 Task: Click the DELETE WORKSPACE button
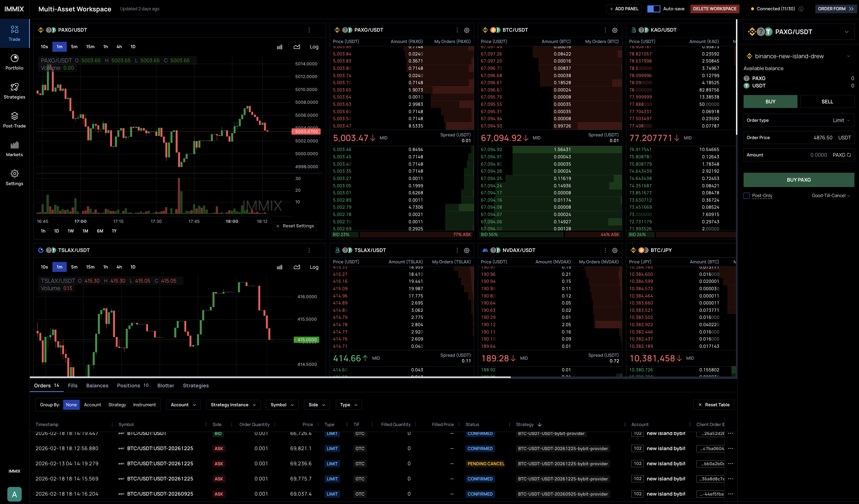pyautogui.click(x=715, y=9)
